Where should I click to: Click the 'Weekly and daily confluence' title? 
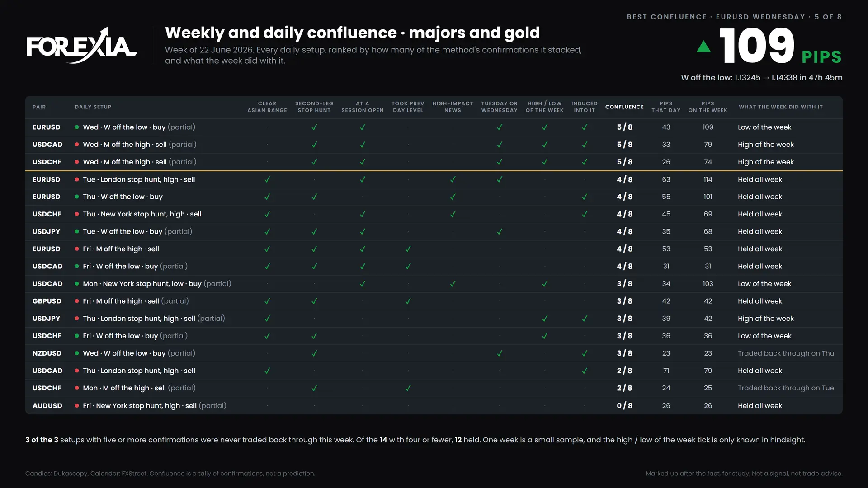coord(352,33)
